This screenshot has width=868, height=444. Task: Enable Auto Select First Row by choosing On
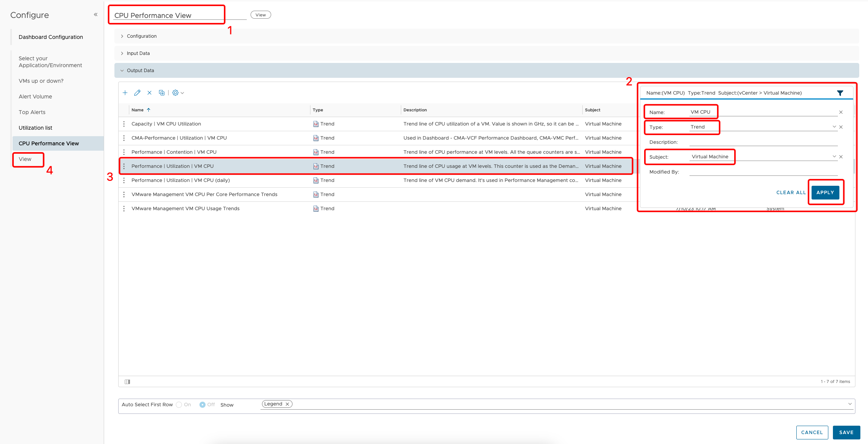pos(179,404)
